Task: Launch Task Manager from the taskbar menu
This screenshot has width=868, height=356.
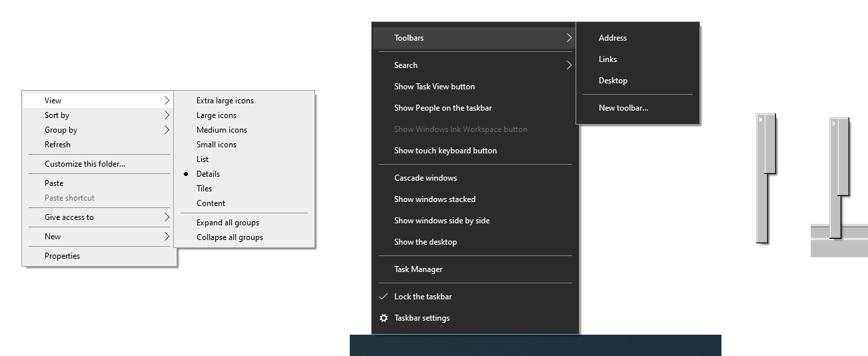Action: tap(418, 269)
